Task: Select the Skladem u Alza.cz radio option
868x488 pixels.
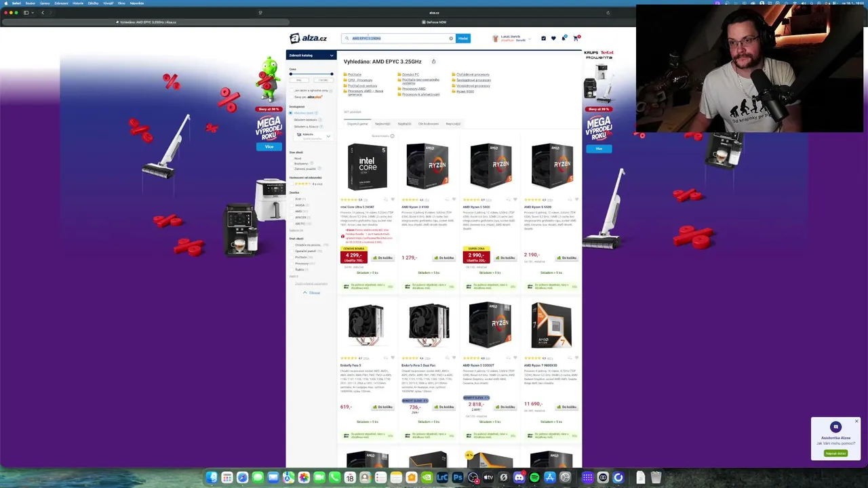Action: [x=292, y=127]
